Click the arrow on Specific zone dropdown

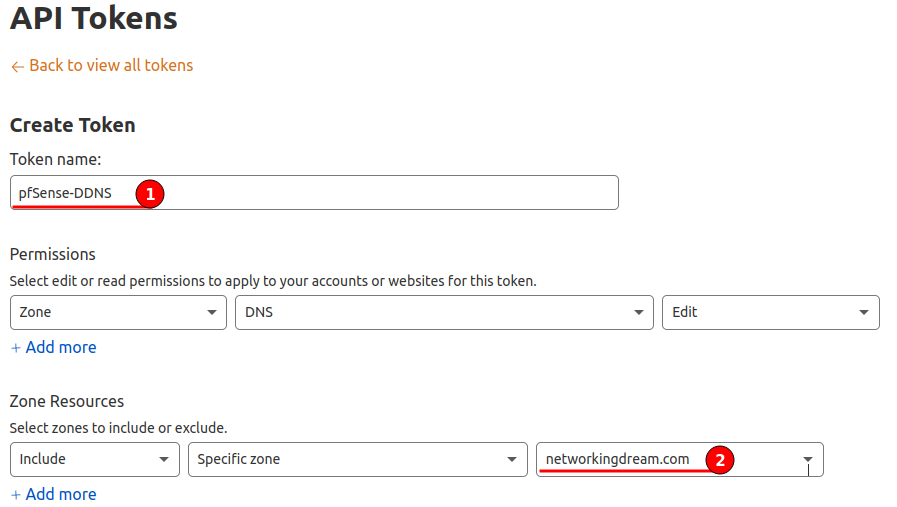(x=512, y=460)
